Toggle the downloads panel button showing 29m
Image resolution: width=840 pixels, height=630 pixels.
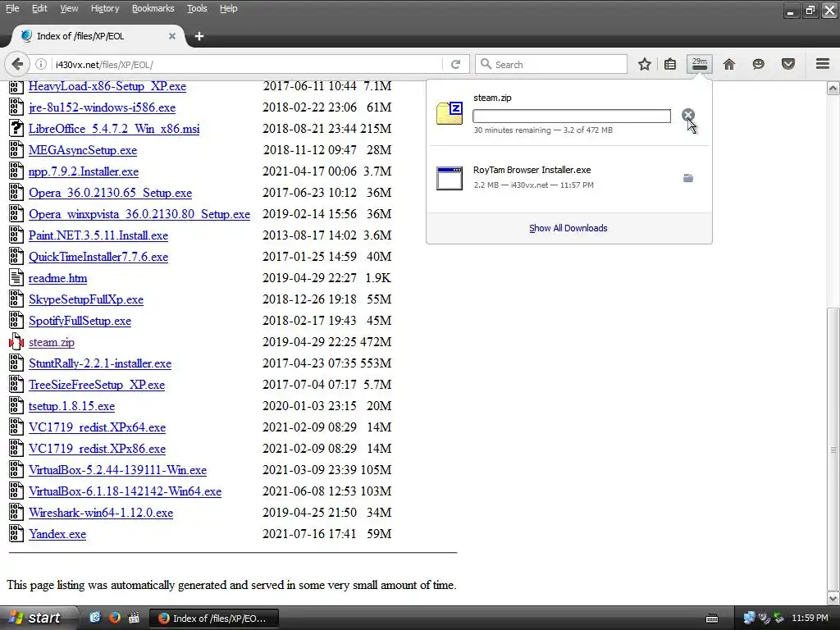tap(700, 64)
